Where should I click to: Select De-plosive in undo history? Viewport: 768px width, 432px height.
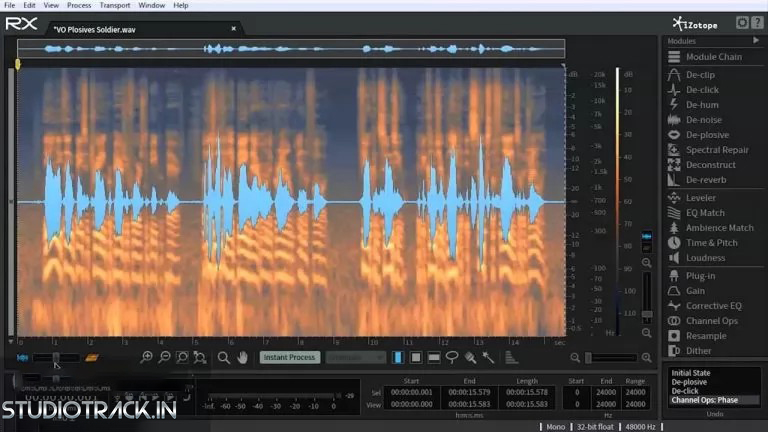689,382
